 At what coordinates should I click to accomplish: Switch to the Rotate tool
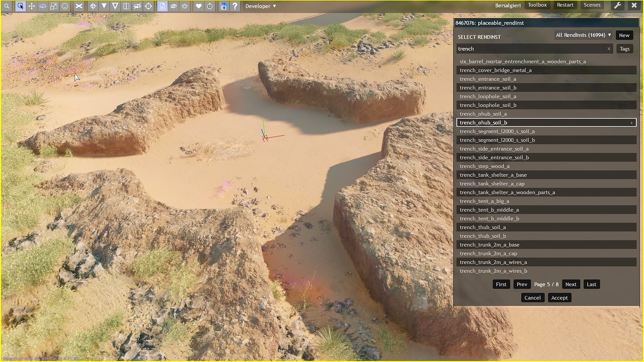pyautogui.click(x=43, y=6)
